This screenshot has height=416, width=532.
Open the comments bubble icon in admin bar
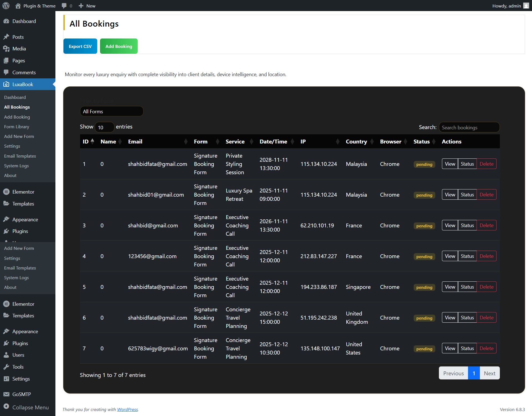(x=64, y=6)
